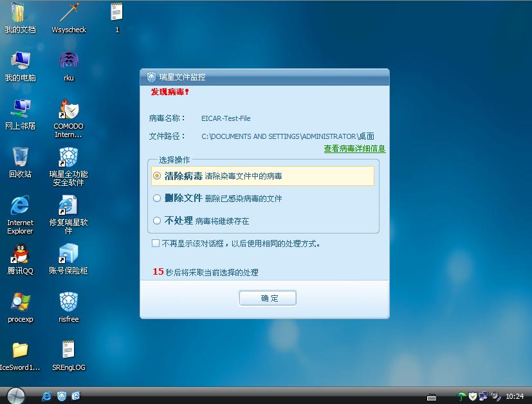
Task: Select 删除文件 radio option
Action: pyautogui.click(x=157, y=198)
